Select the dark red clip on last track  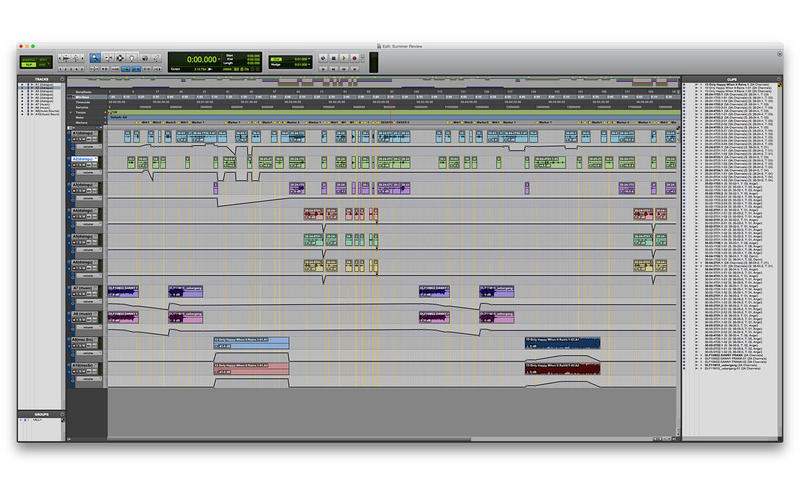(x=562, y=368)
